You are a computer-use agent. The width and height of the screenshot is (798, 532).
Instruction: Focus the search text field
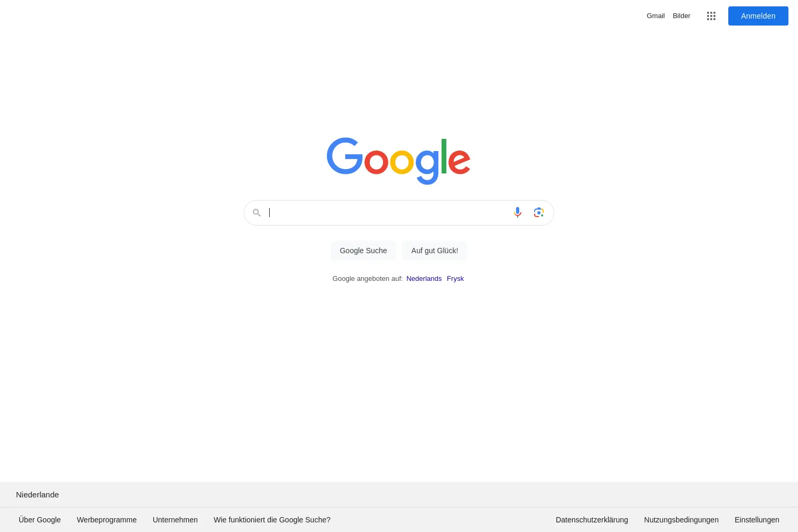point(387,213)
